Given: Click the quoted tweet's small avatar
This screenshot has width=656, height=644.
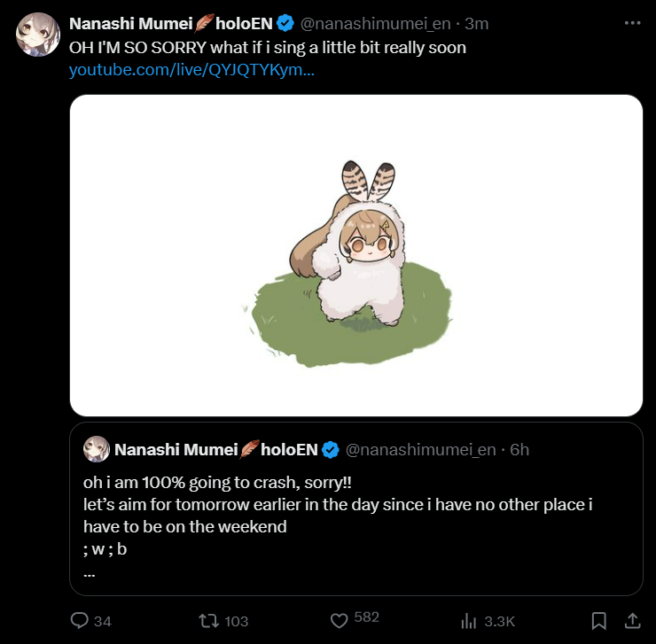Looking at the screenshot, I should (96, 450).
